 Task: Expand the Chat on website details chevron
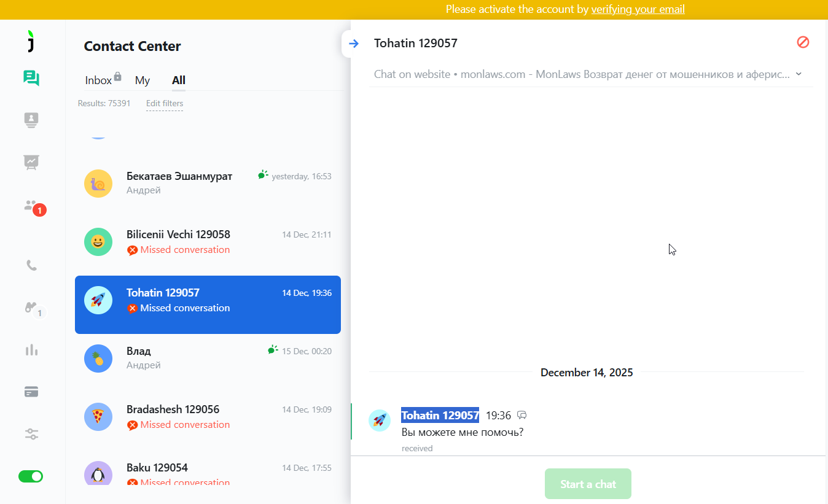tap(799, 74)
